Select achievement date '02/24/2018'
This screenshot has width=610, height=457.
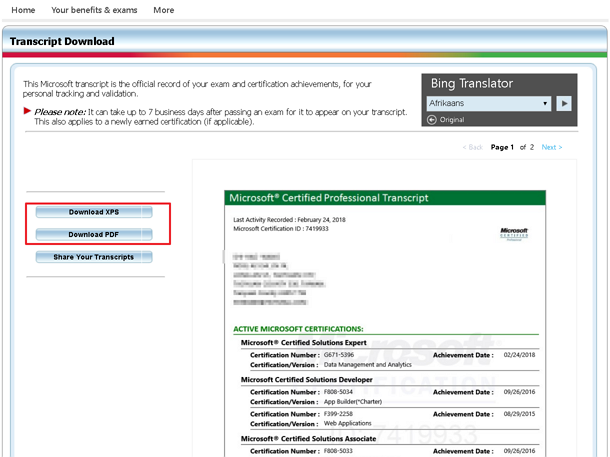click(519, 355)
